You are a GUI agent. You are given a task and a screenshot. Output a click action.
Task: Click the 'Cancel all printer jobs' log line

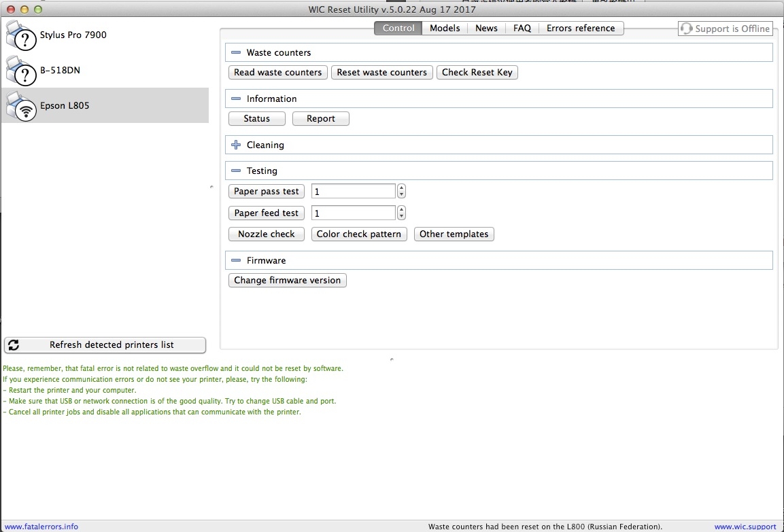(152, 412)
